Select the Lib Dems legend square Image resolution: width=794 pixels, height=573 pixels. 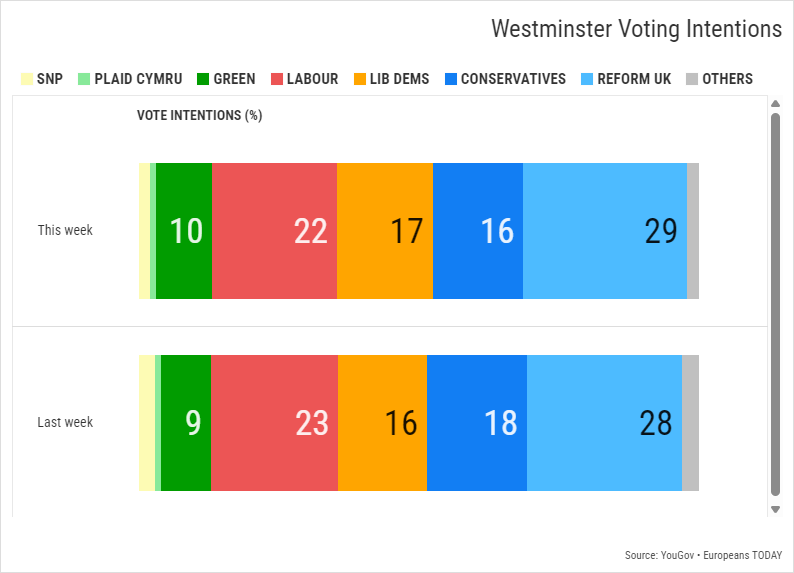[360, 79]
